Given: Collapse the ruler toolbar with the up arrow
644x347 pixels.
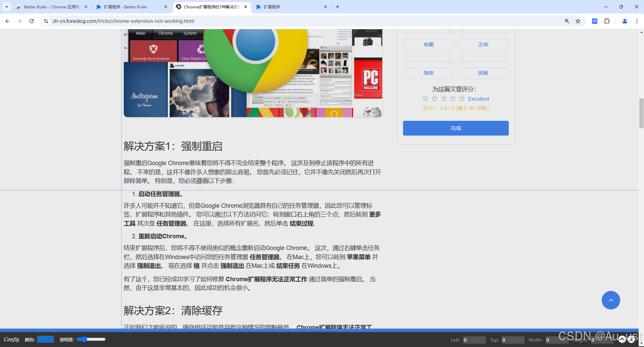Looking at the screenshot, I should [x=622, y=339].
